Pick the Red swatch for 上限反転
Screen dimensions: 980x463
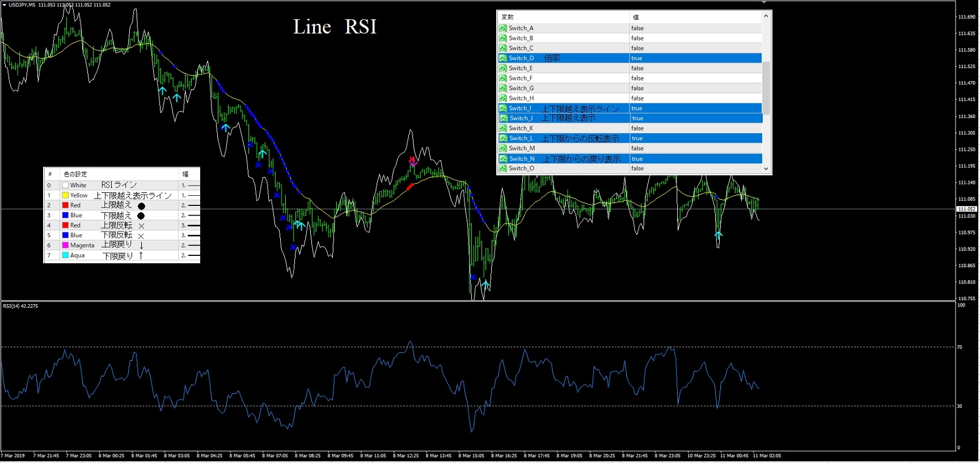click(x=65, y=225)
